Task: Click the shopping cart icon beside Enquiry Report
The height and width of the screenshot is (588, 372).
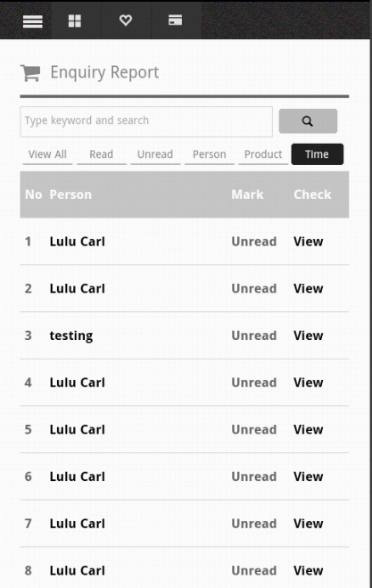Action: (30, 73)
